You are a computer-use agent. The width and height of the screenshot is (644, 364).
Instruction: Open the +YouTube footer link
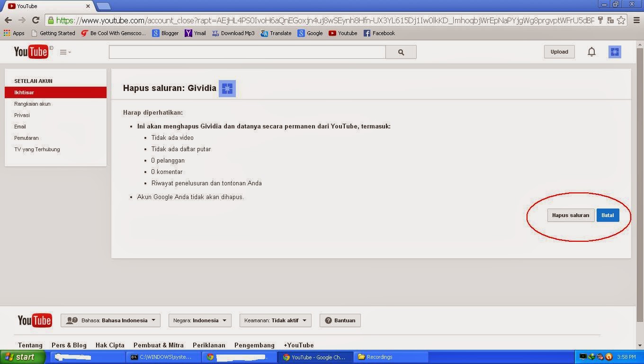(x=299, y=345)
